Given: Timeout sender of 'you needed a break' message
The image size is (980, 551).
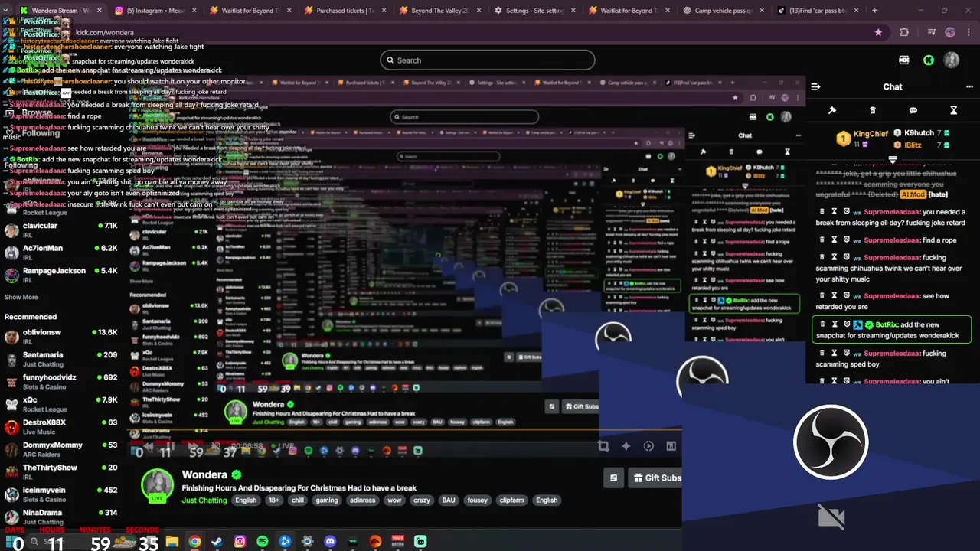Looking at the screenshot, I should pyautogui.click(x=835, y=212).
